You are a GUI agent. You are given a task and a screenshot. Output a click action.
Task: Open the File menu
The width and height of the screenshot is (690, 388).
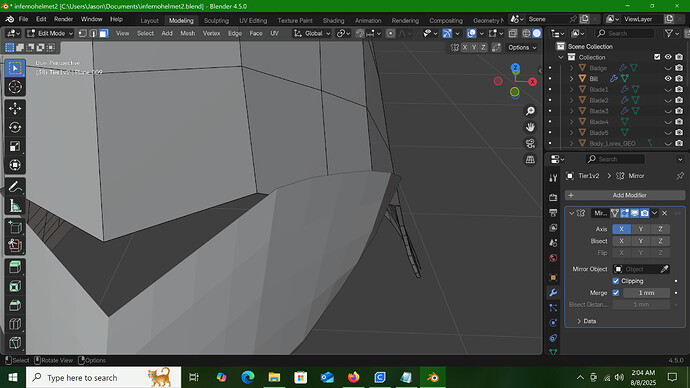tap(23, 19)
